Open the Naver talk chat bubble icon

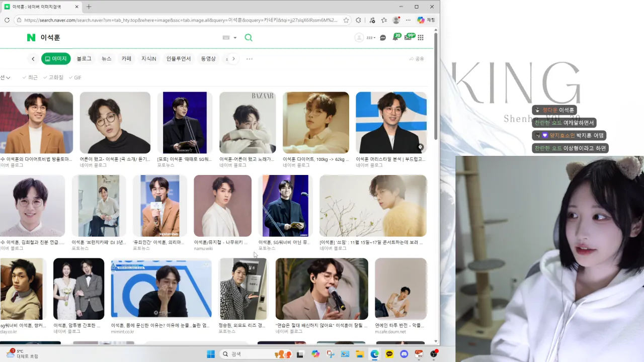point(383,38)
